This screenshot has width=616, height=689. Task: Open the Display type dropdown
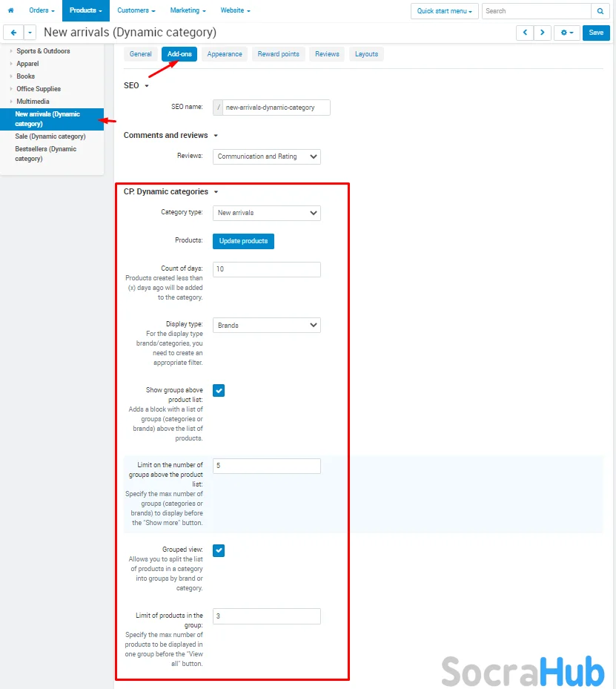(x=267, y=326)
